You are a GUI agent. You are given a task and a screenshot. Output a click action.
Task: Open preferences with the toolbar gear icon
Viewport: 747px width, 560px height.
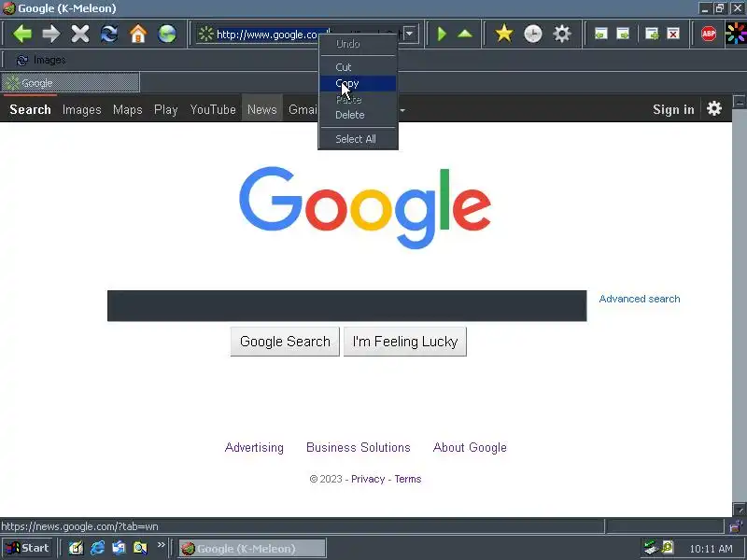click(x=562, y=34)
